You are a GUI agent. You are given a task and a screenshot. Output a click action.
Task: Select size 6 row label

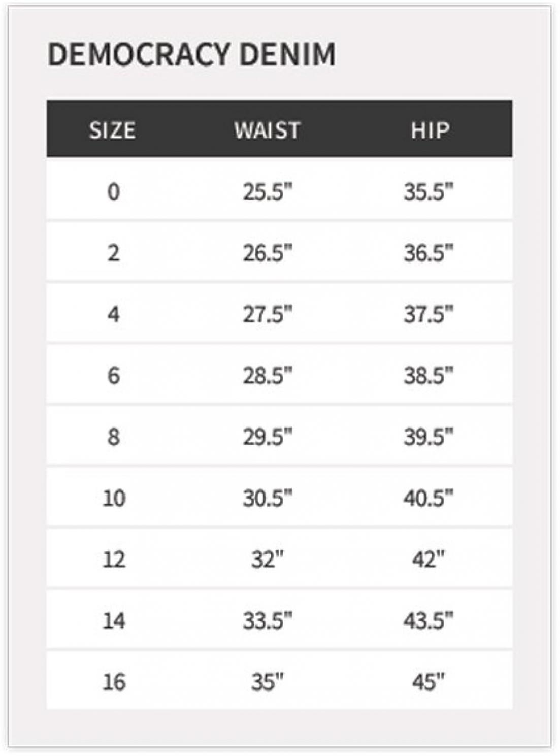(x=114, y=376)
